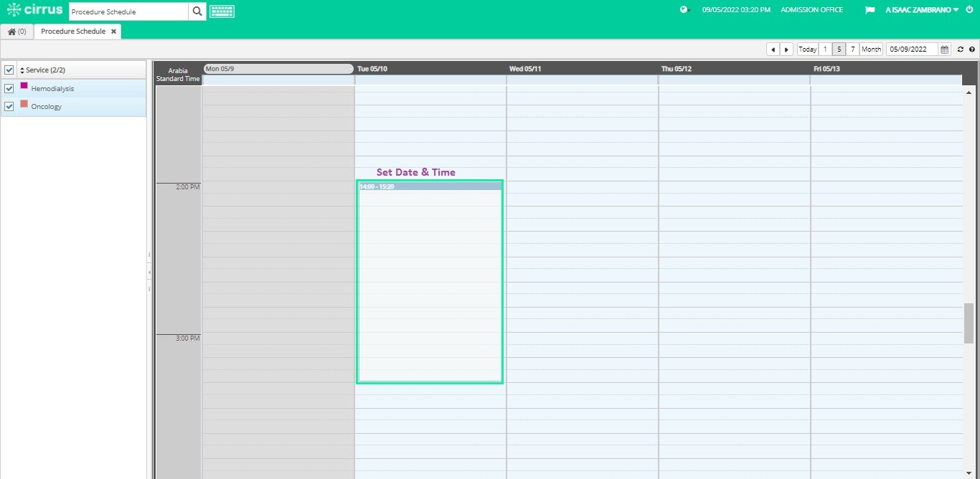Click the power logout icon
980x479 pixels.
pos(969,10)
